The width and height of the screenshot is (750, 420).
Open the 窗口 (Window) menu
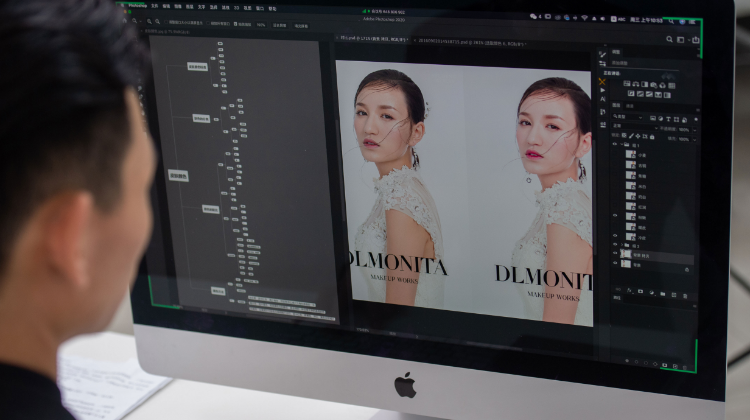pyautogui.click(x=260, y=8)
